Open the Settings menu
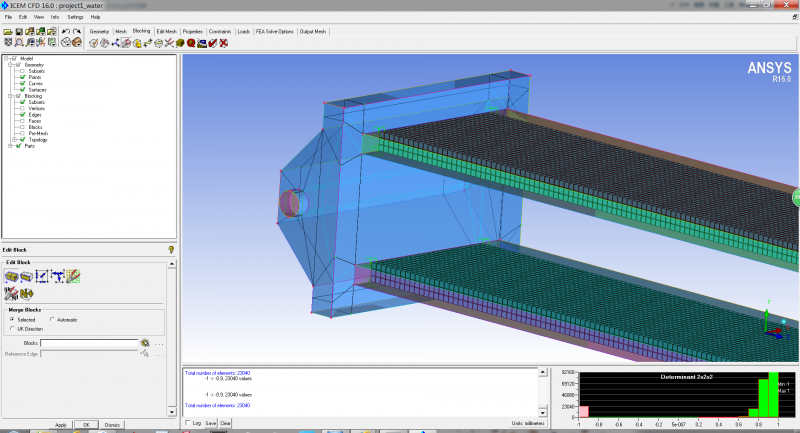 [x=75, y=17]
